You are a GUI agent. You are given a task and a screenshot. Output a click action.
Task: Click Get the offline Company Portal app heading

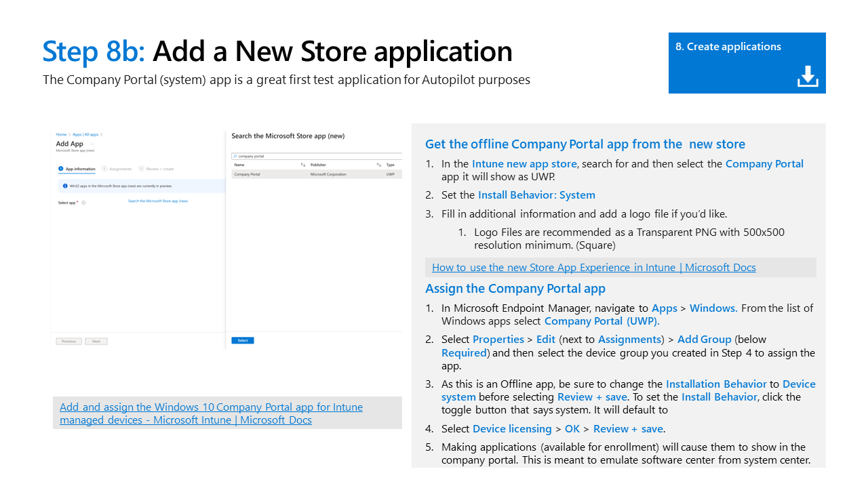(x=585, y=144)
